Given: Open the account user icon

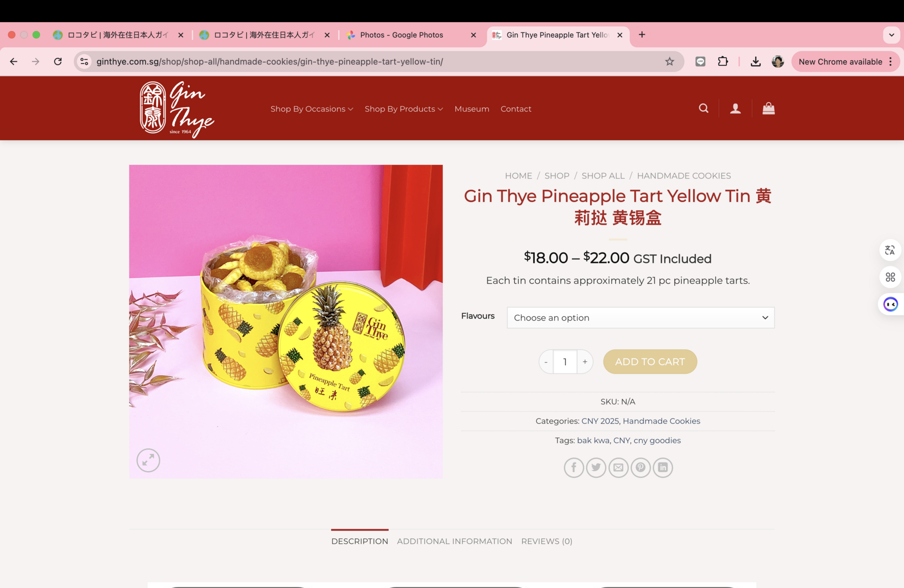Looking at the screenshot, I should (735, 109).
